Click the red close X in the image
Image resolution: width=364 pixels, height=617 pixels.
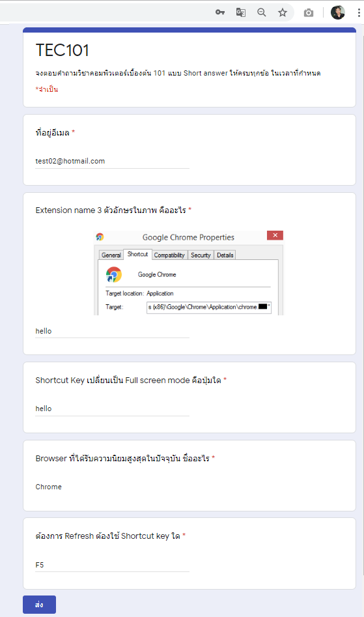click(275, 235)
